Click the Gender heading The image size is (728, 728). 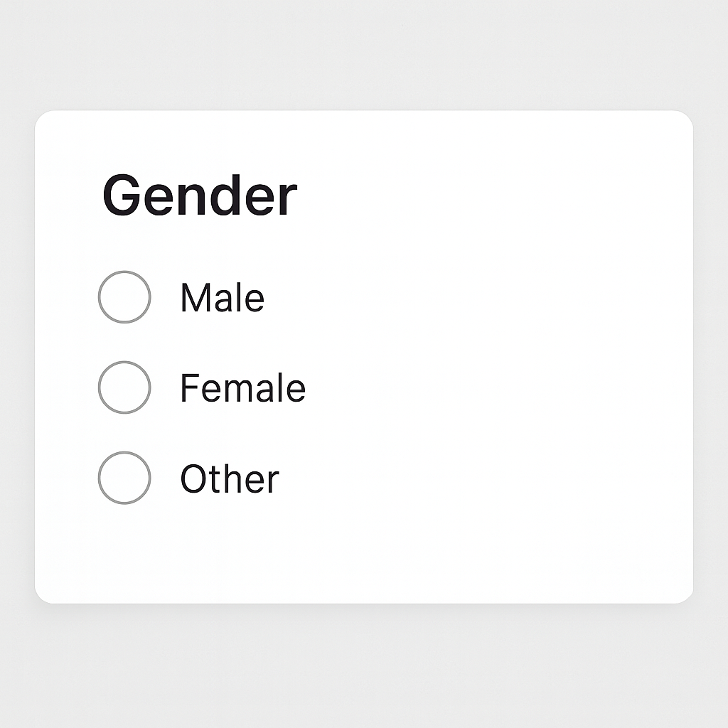pyautogui.click(x=200, y=196)
